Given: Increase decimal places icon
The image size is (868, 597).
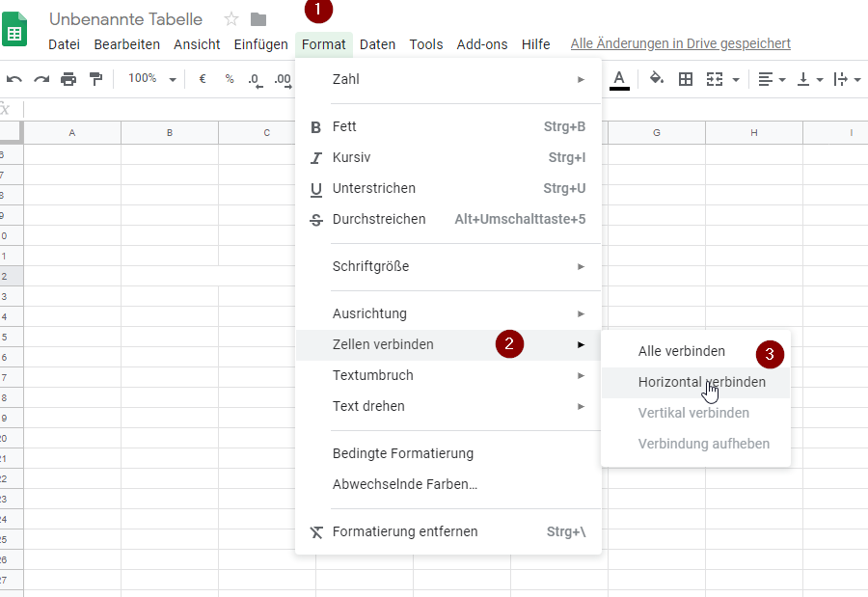Looking at the screenshot, I should click(x=283, y=80).
